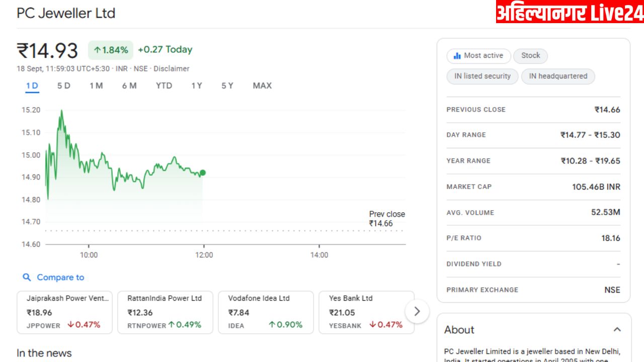Click the green dot at chart line end
644x362 pixels.
pos(203,173)
